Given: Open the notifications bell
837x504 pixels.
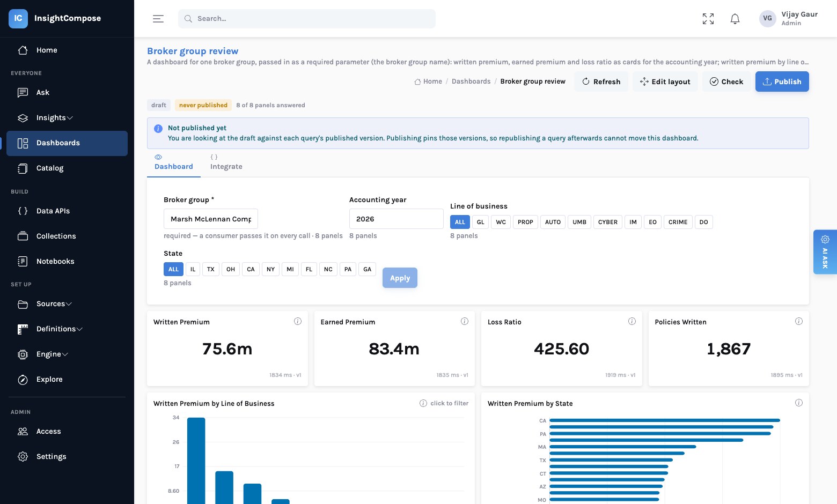Looking at the screenshot, I should pos(735,19).
